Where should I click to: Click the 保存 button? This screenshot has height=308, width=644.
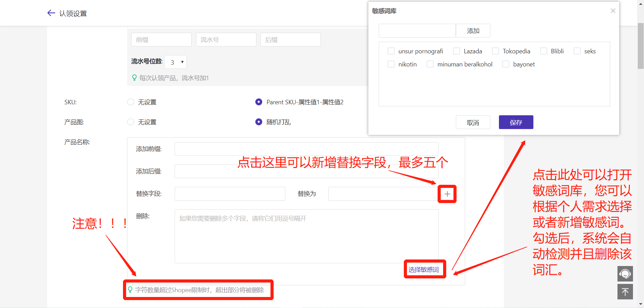point(516,123)
